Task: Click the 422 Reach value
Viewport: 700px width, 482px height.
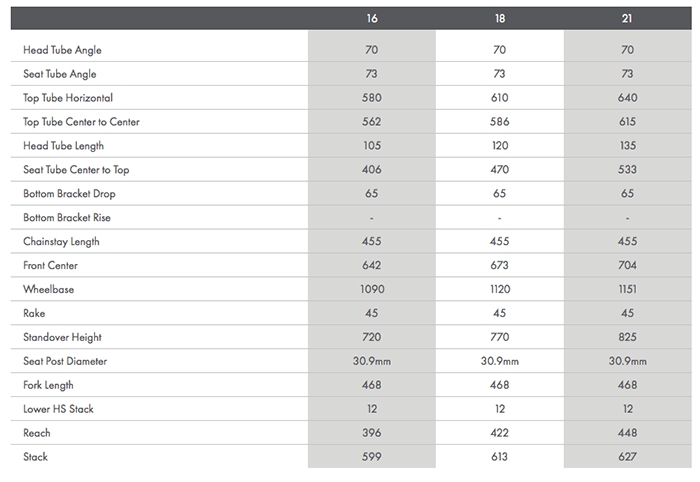Action: point(500,434)
